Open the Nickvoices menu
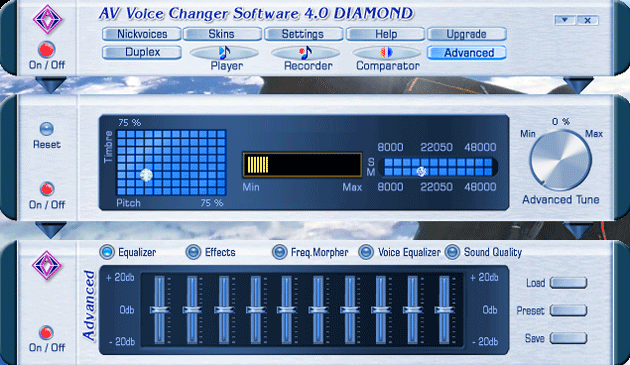Image resolution: width=630 pixels, height=365 pixels. [141, 34]
